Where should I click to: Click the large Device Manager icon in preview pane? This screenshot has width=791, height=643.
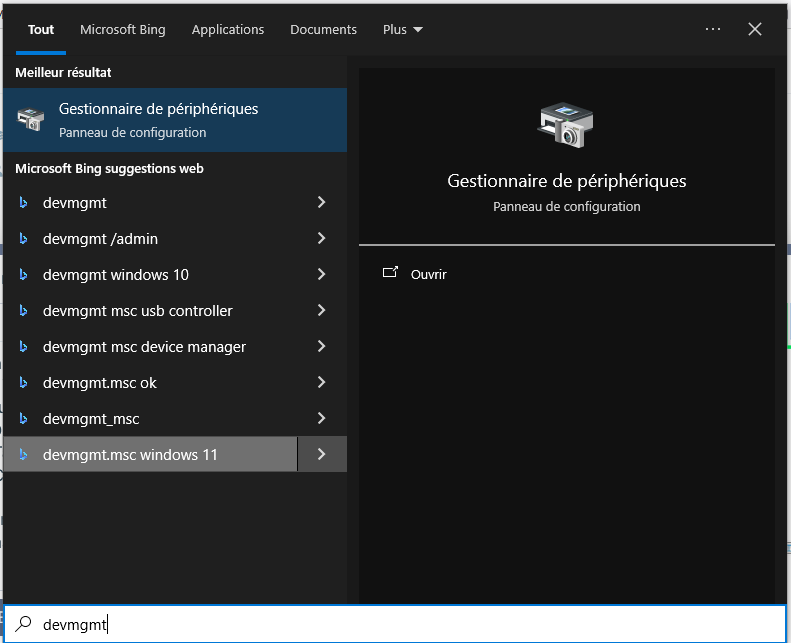(x=566, y=125)
